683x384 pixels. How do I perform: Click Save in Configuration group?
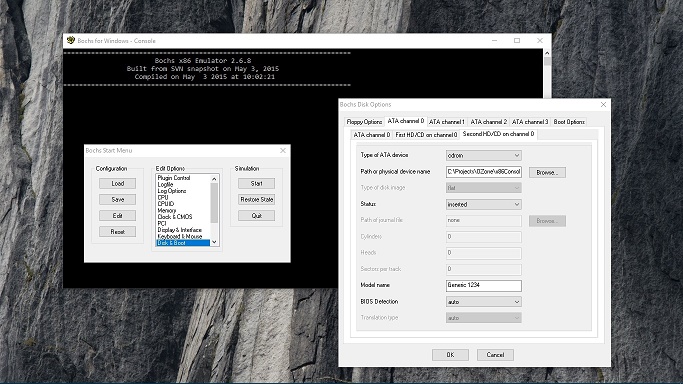(117, 199)
